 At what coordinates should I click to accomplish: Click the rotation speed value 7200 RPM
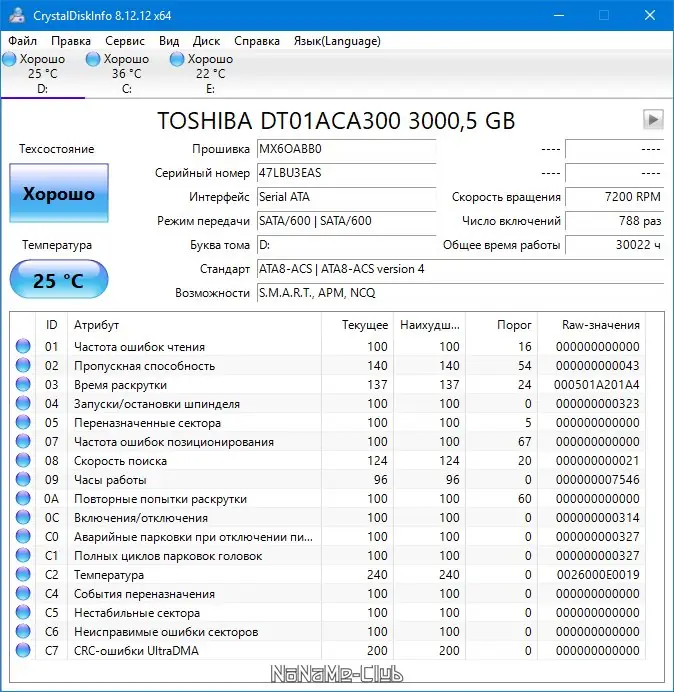pyautogui.click(x=614, y=197)
